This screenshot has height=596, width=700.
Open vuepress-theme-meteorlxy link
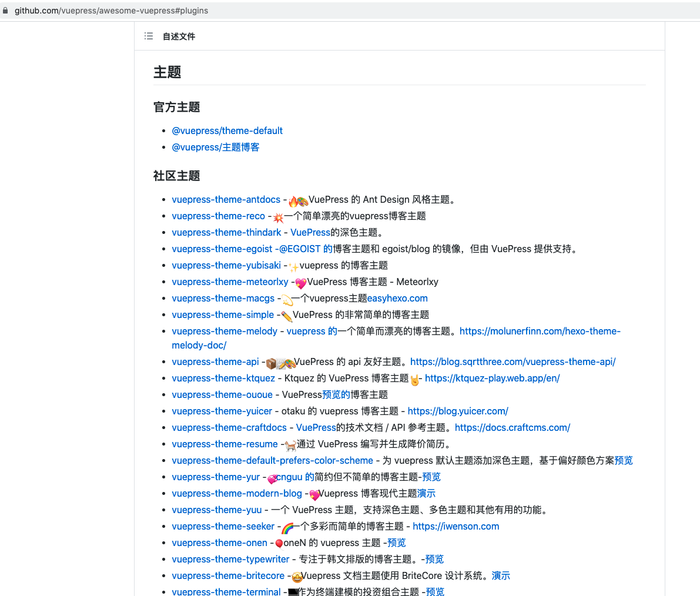tap(230, 282)
